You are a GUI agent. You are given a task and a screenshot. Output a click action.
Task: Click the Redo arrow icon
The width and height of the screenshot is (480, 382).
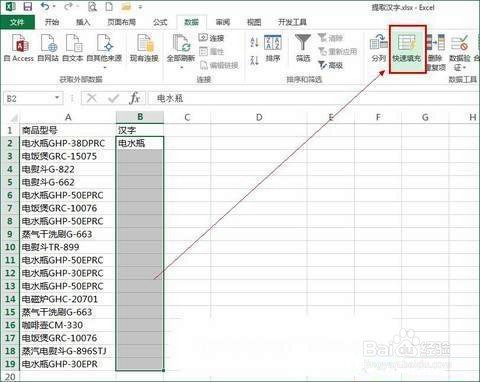[x=68, y=6]
